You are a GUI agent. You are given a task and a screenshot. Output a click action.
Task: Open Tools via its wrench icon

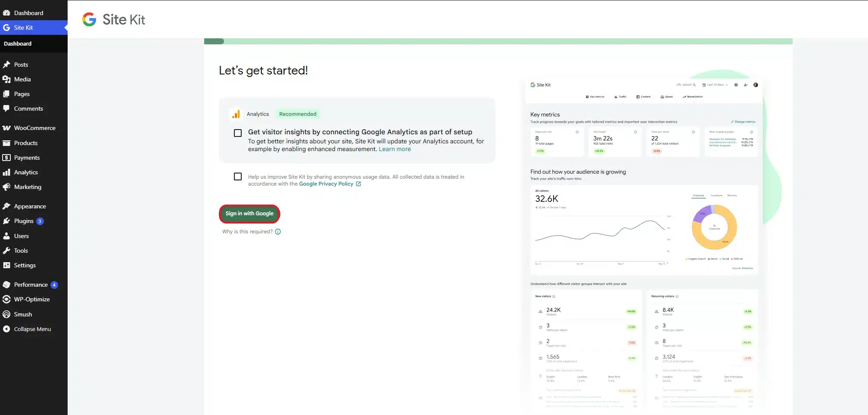click(x=6, y=251)
